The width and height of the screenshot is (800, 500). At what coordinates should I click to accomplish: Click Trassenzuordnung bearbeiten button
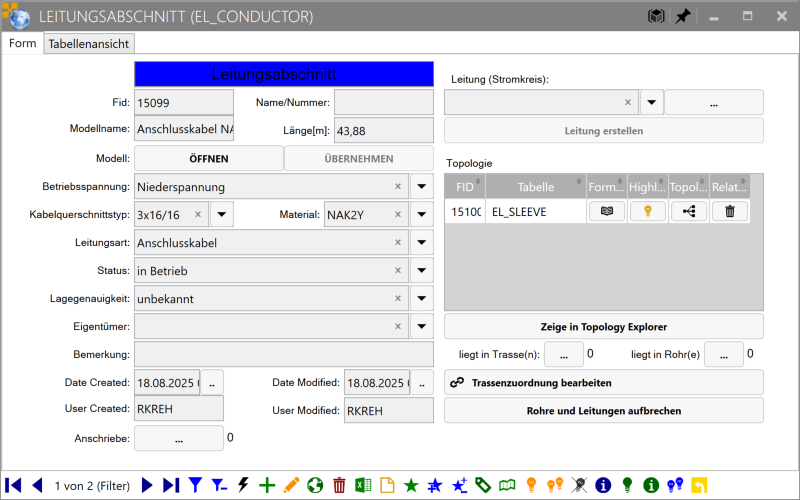tap(604, 383)
